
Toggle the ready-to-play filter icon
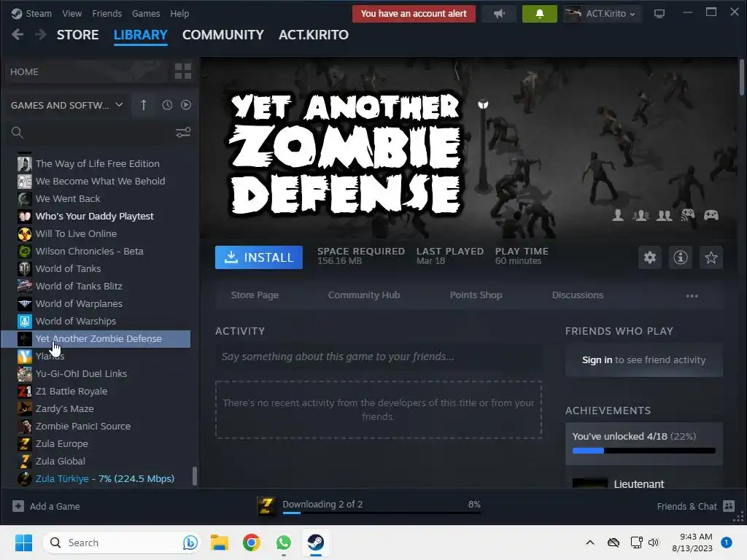pos(186,105)
